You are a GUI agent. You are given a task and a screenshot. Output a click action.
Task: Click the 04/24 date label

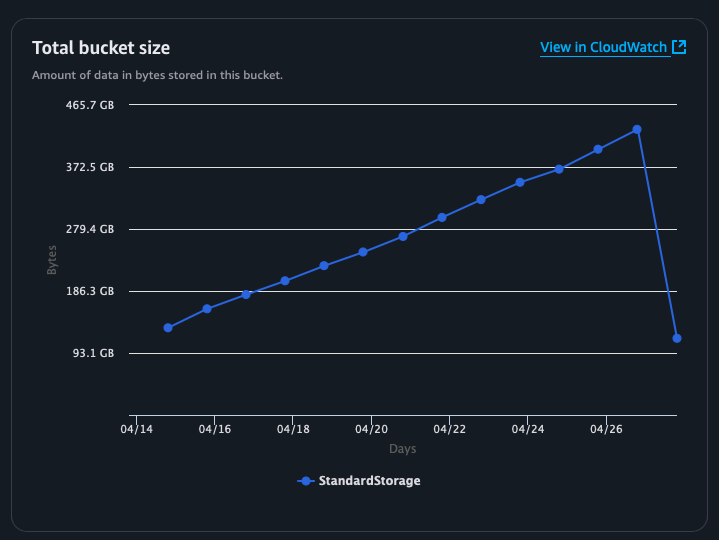coord(528,429)
